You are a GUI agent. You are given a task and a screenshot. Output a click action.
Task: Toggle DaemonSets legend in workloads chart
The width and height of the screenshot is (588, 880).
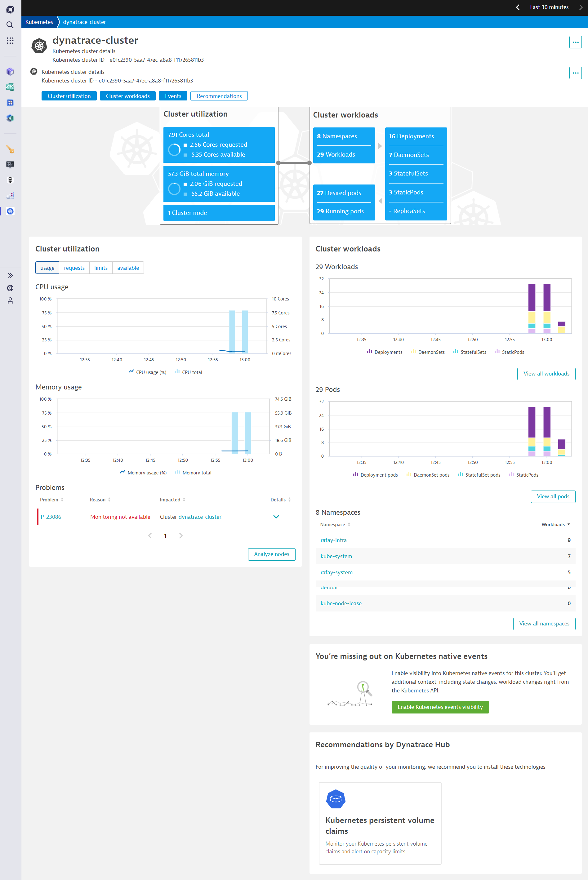[427, 352]
